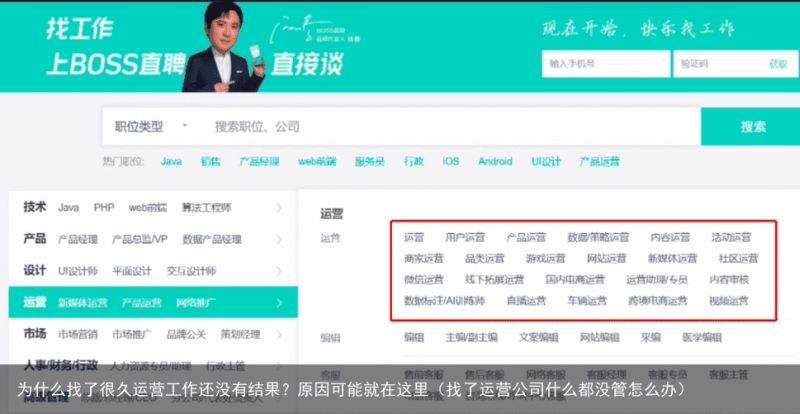The height and width of the screenshot is (414, 800).
Task: Click 获取 to get verification code
Action: 779,64
